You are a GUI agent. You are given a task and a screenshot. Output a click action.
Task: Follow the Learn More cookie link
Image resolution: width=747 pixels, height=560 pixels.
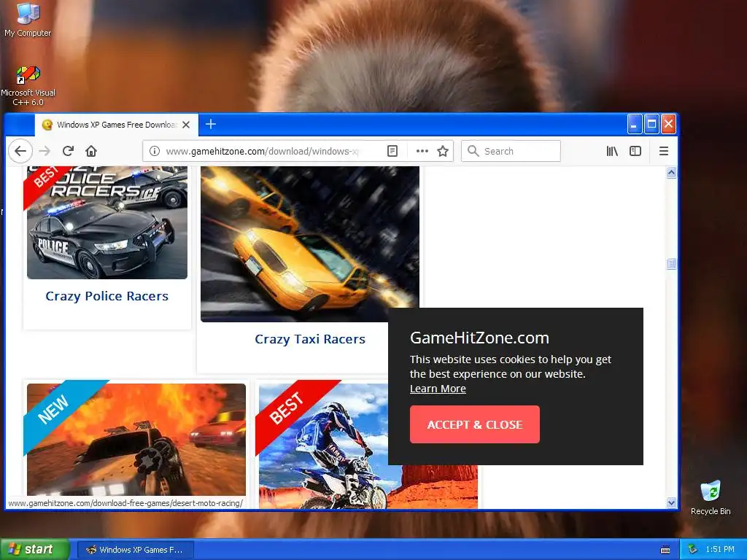click(x=438, y=389)
